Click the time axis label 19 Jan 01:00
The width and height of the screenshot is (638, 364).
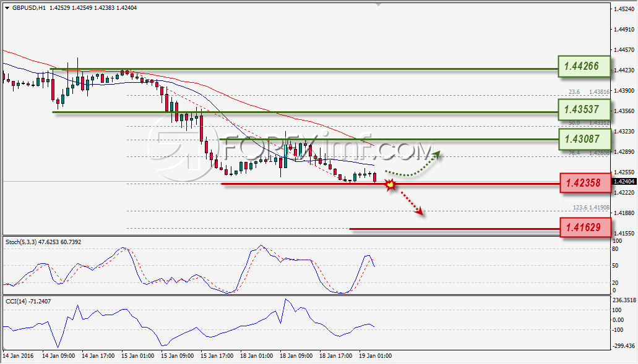click(376, 356)
